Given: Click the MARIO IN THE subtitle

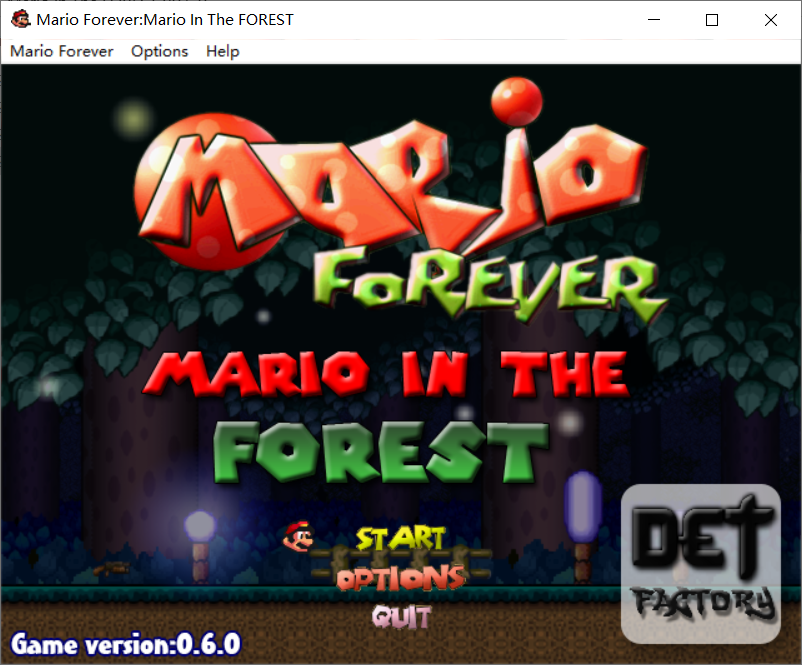Looking at the screenshot, I should click(386, 374).
